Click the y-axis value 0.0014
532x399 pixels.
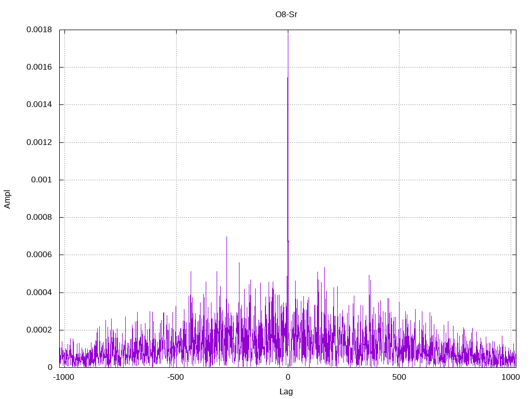tap(39, 104)
